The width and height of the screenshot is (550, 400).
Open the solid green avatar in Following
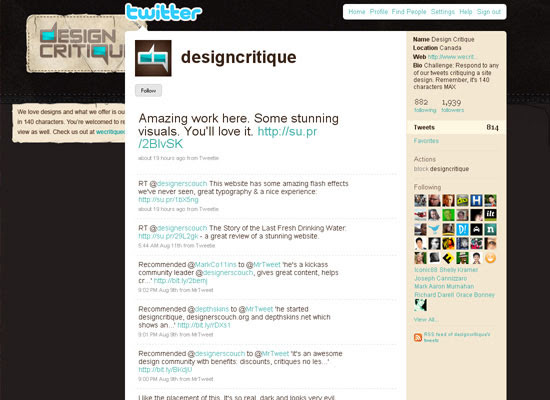click(x=448, y=215)
